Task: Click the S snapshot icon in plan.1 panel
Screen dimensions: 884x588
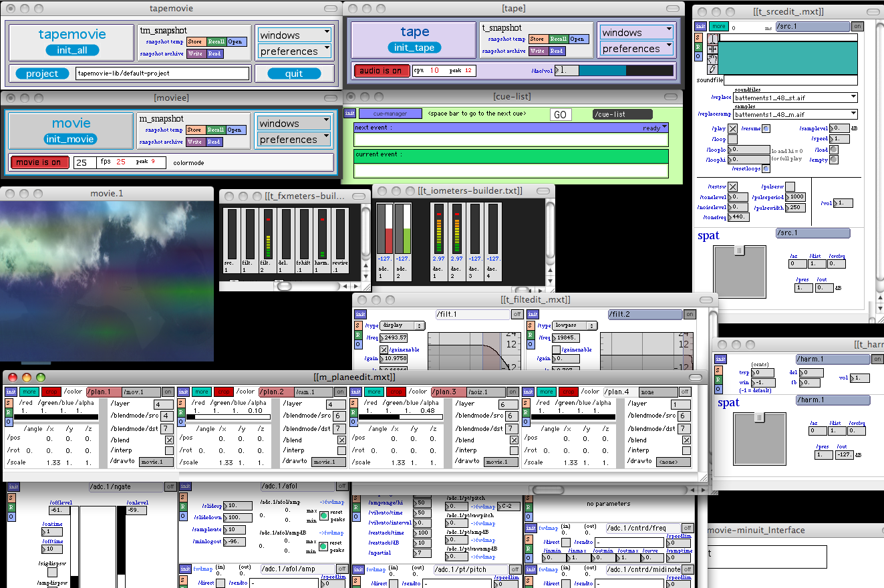Action: click(9, 403)
